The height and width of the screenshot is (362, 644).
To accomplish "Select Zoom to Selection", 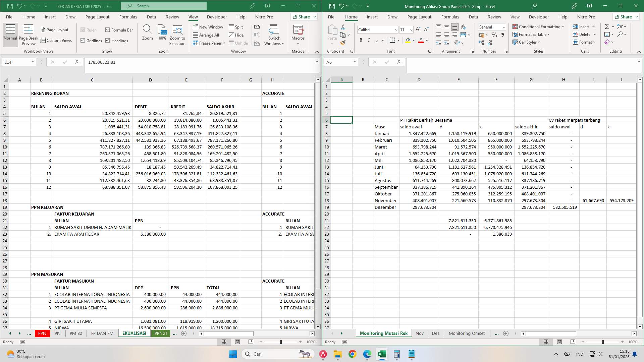I will point(177,35).
